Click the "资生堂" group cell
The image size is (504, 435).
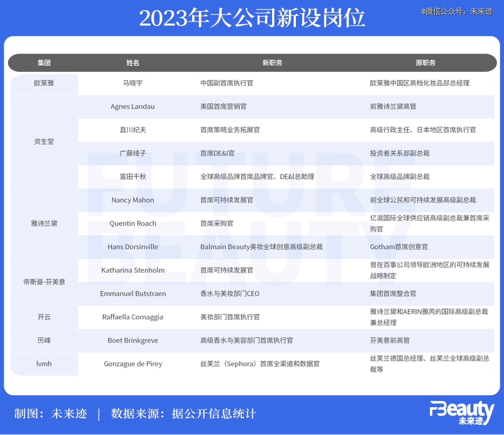tap(44, 142)
